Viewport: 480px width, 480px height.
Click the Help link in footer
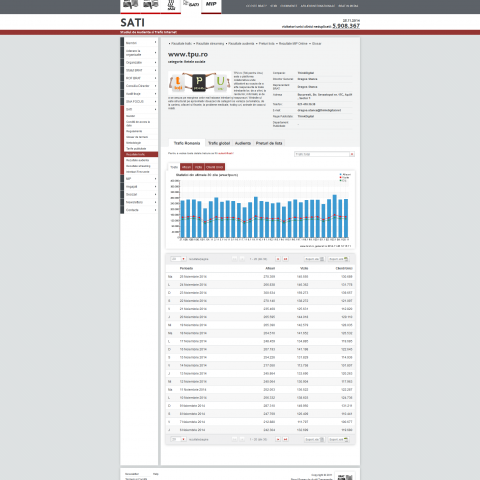coord(156,474)
